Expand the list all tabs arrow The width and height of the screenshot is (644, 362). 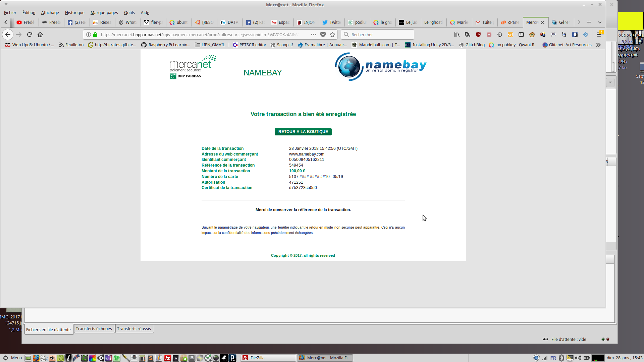tap(600, 22)
